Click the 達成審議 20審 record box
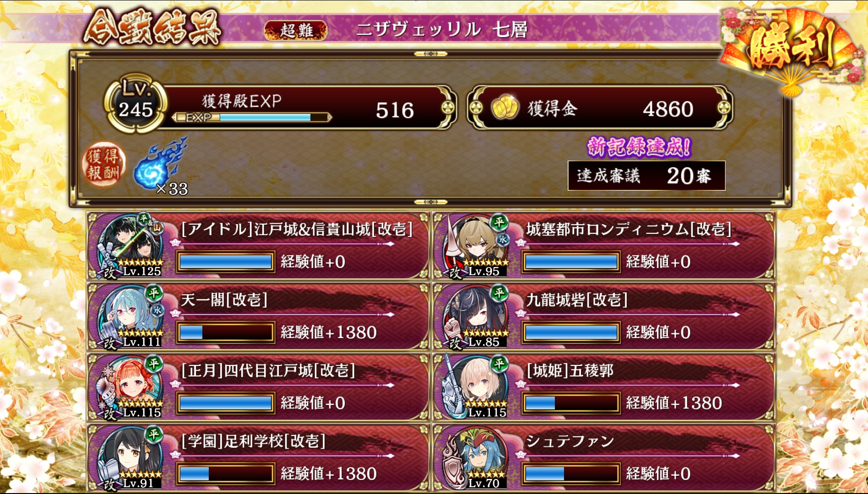Screen dimensions: 868x494 point(646,176)
